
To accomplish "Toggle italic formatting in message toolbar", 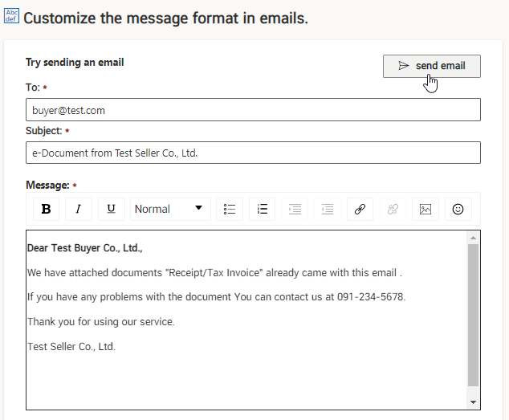I will pyautogui.click(x=79, y=209).
